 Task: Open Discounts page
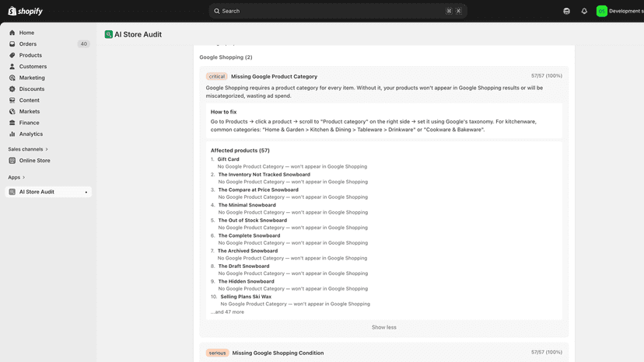32,89
